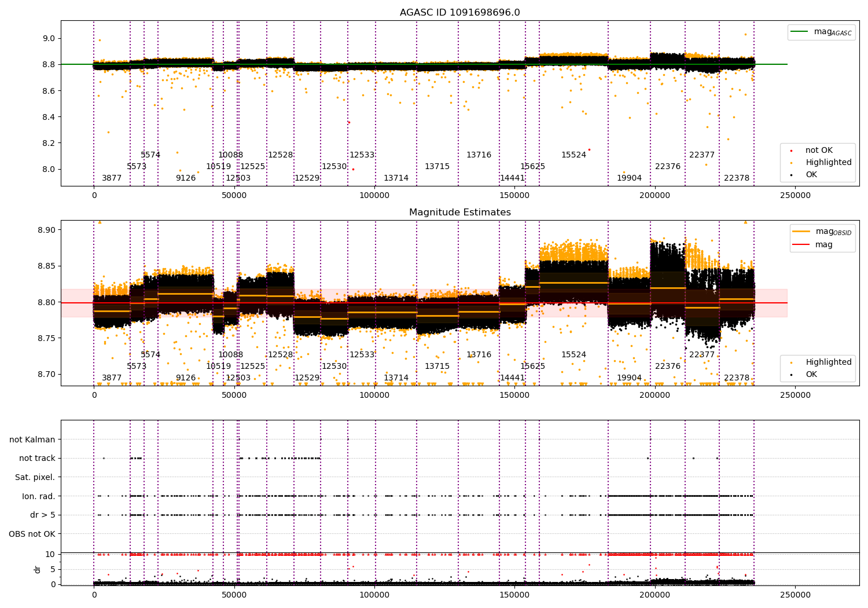Select obsid label 9126 in top plot
This screenshot has width=868, height=608.
coord(186,178)
